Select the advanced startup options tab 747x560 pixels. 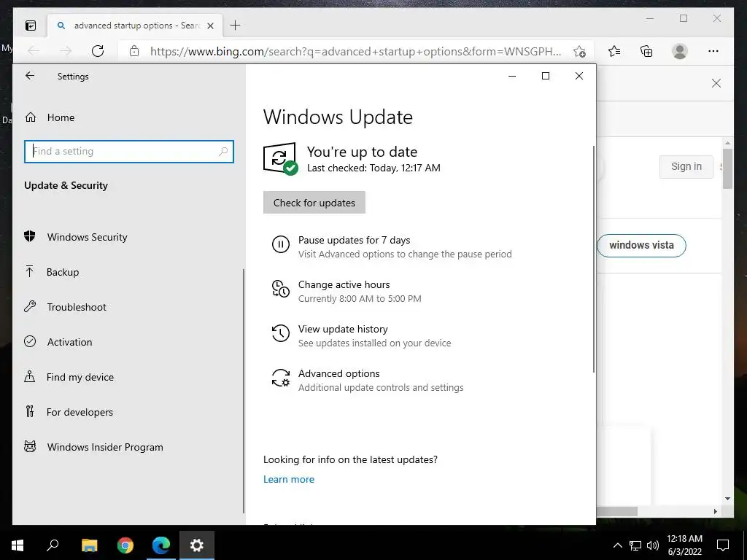pos(135,26)
